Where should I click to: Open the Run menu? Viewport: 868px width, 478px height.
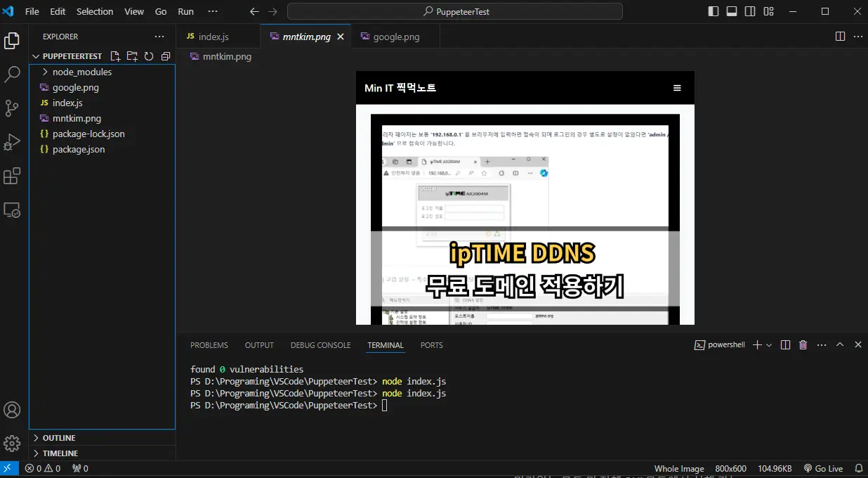[x=185, y=11]
